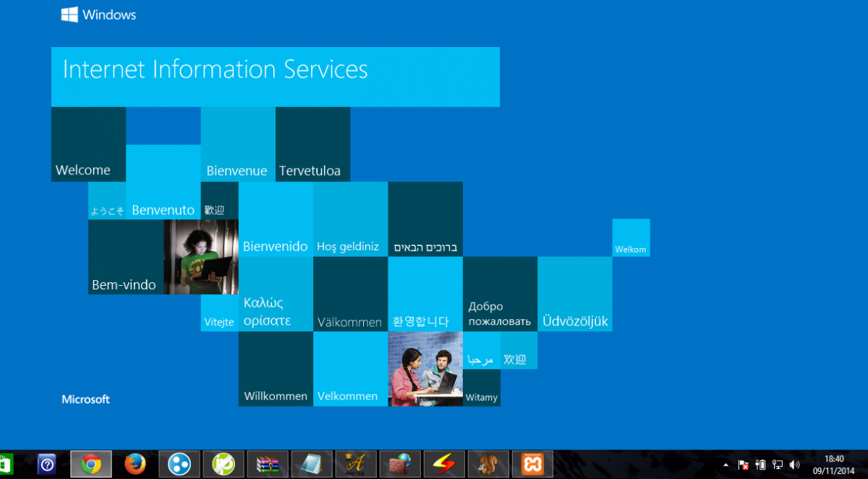Click the Korean 환영합니다 tile
The width and height of the screenshot is (868, 479).
pos(425,294)
